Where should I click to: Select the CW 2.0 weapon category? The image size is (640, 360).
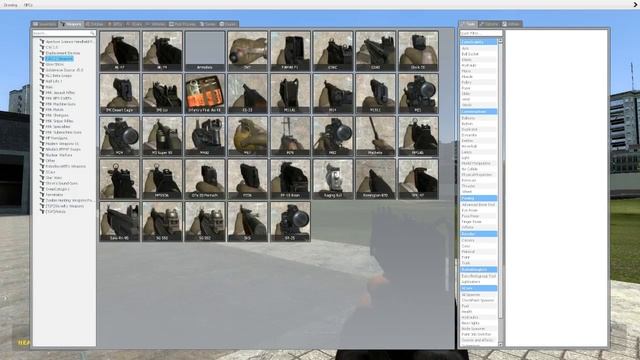52,47
